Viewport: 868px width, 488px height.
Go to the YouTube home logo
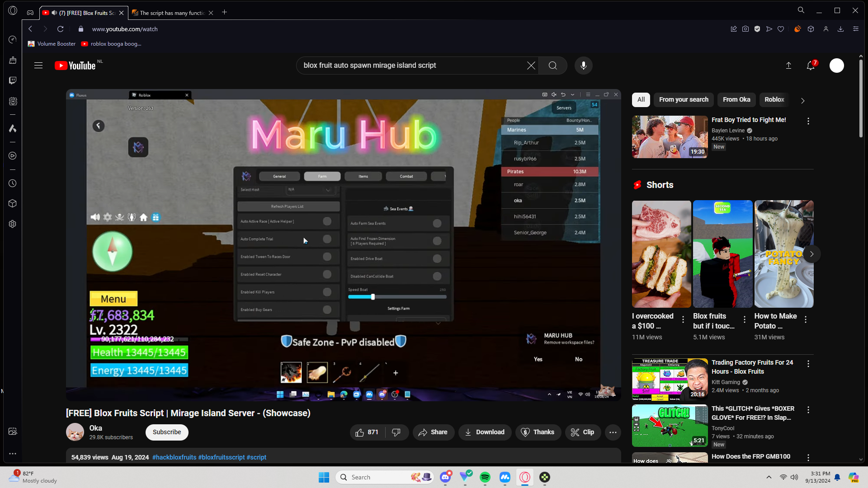(x=75, y=66)
